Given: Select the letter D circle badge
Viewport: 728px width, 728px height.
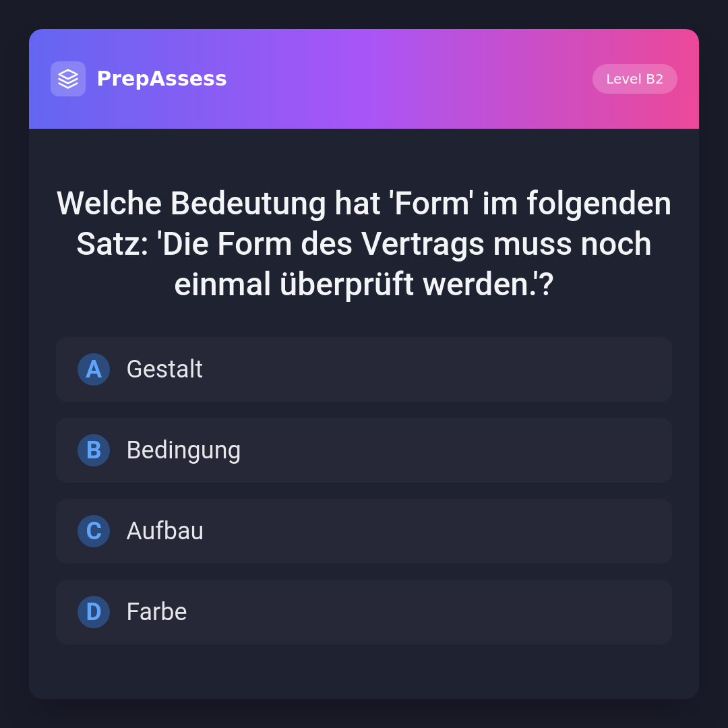Looking at the screenshot, I should point(94,612).
